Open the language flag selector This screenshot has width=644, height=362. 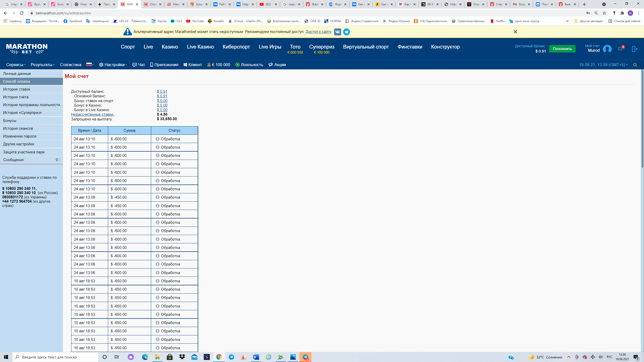coord(90,65)
